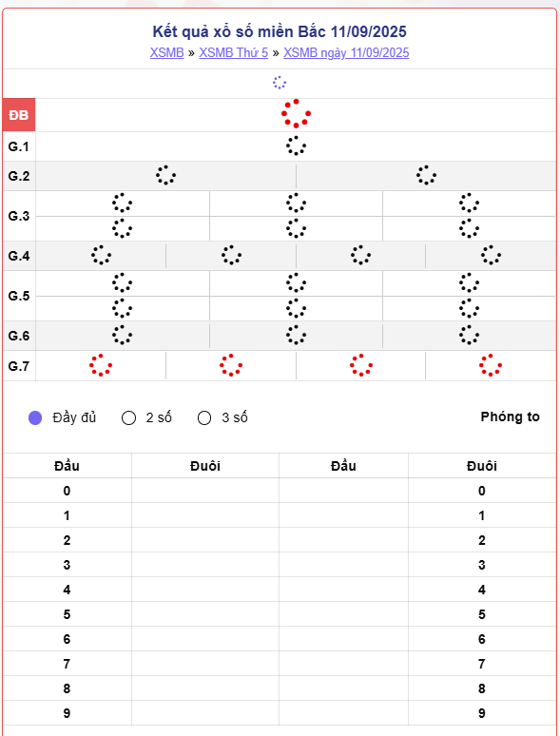
Task: Click the G.7 row label
Action: tap(19, 366)
